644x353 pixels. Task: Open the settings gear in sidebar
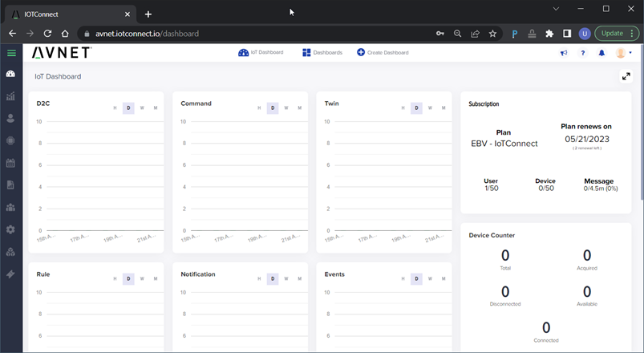[10, 229]
